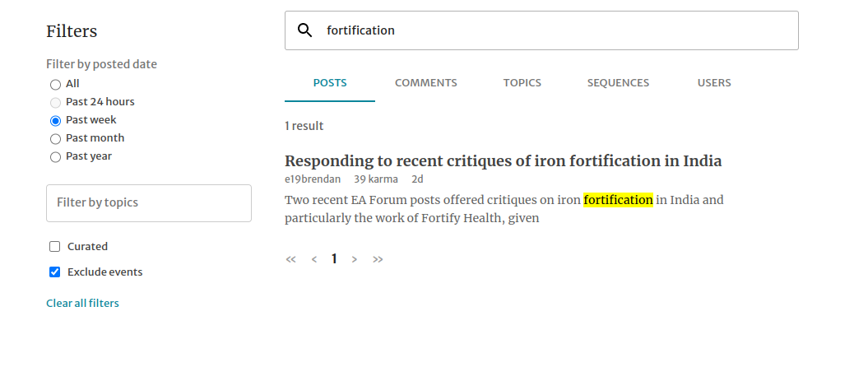Image resolution: width=868 pixels, height=367 pixels.
Task: Open the Filter by topics field
Action: pyautogui.click(x=149, y=203)
